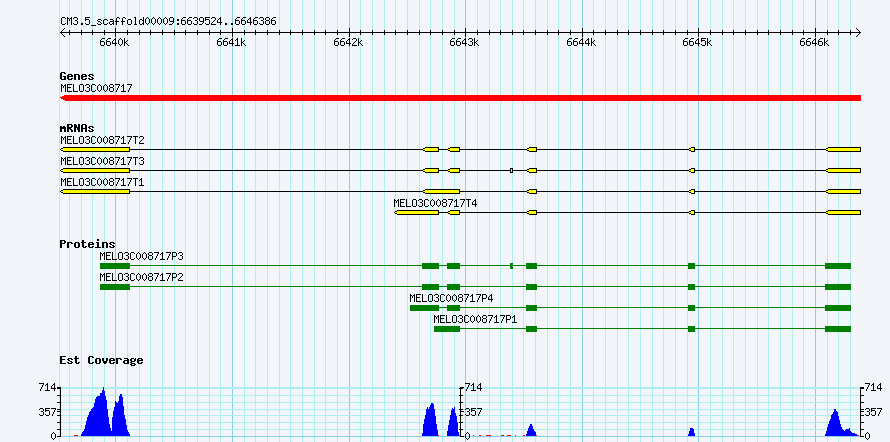Click the 6642k ruler tick label
Image resolution: width=890 pixels, height=442 pixels.
[x=348, y=43]
